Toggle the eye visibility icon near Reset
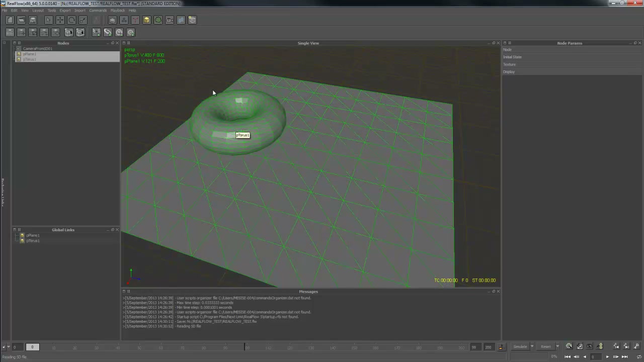This screenshot has height=362, width=644. coord(589,346)
